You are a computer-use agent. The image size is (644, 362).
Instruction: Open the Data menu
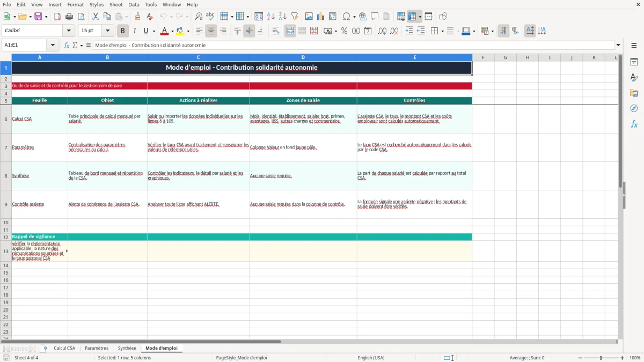pos(134,4)
